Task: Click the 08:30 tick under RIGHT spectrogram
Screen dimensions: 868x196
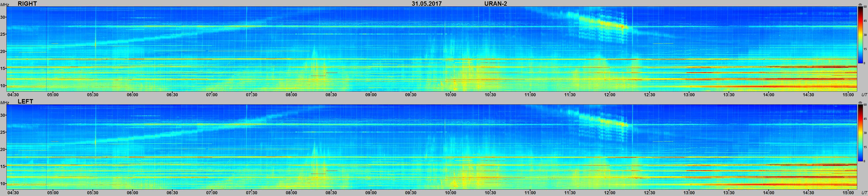Action: pyautogui.click(x=331, y=95)
